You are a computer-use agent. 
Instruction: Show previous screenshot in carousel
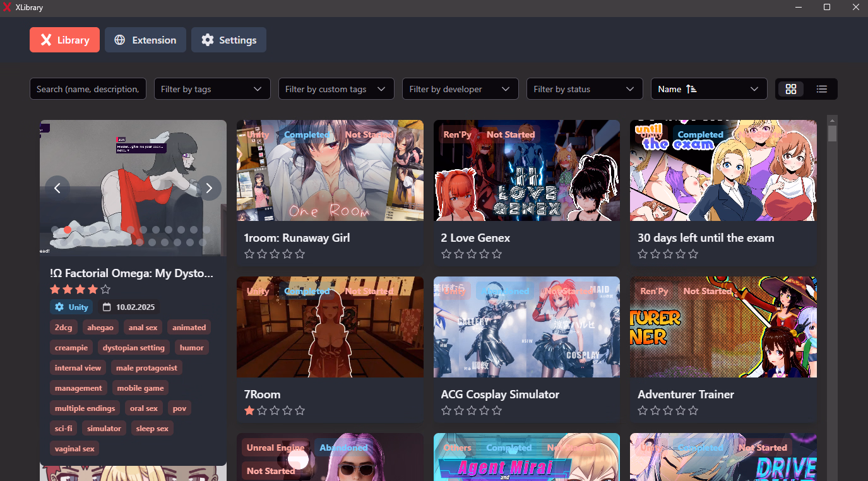coord(57,188)
